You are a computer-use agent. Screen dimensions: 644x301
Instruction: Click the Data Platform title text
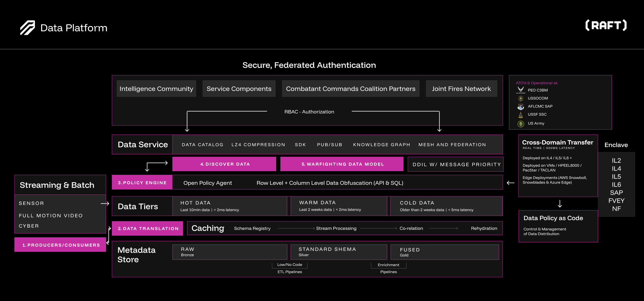[x=74, y=28]
